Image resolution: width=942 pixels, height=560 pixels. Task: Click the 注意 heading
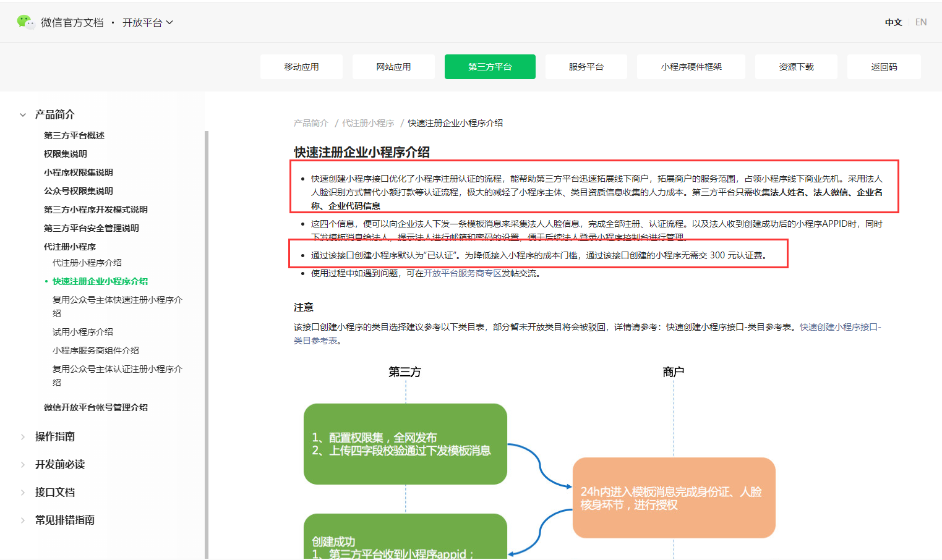click(304, 307)
